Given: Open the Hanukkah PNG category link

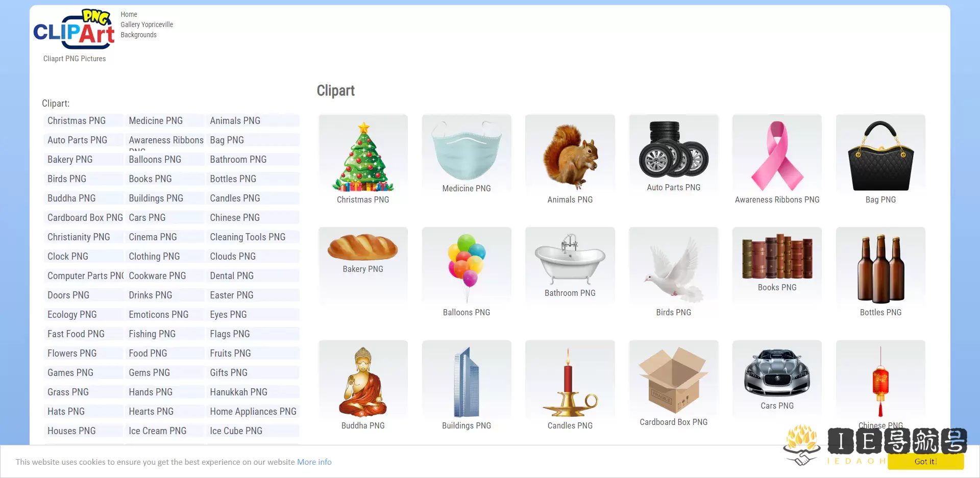Looking at the screenshot, I should (x=238, y=392).
